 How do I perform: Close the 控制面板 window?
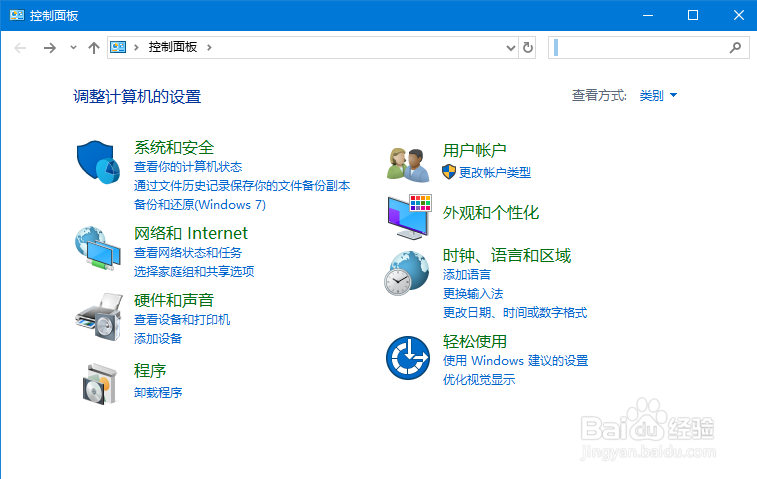738,15
